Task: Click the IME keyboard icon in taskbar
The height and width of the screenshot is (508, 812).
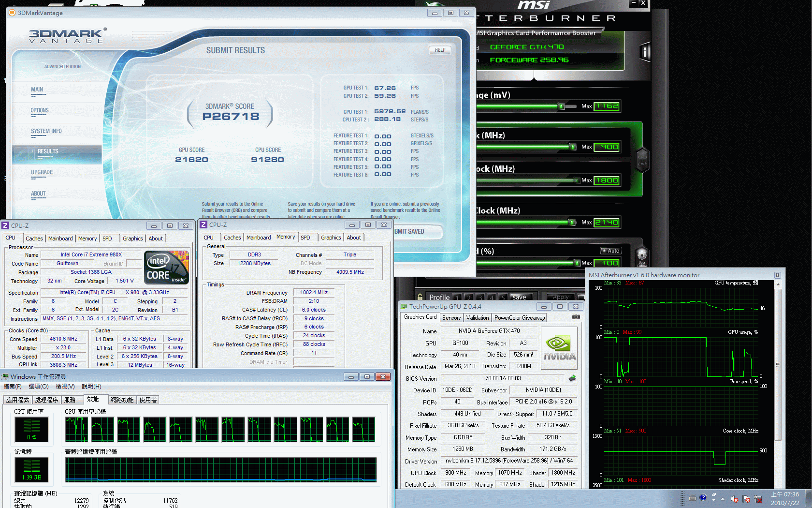Action: point(693,498)
